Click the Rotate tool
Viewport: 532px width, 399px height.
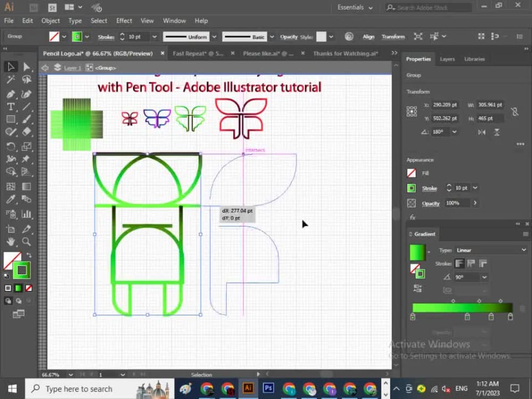[11, 146]
